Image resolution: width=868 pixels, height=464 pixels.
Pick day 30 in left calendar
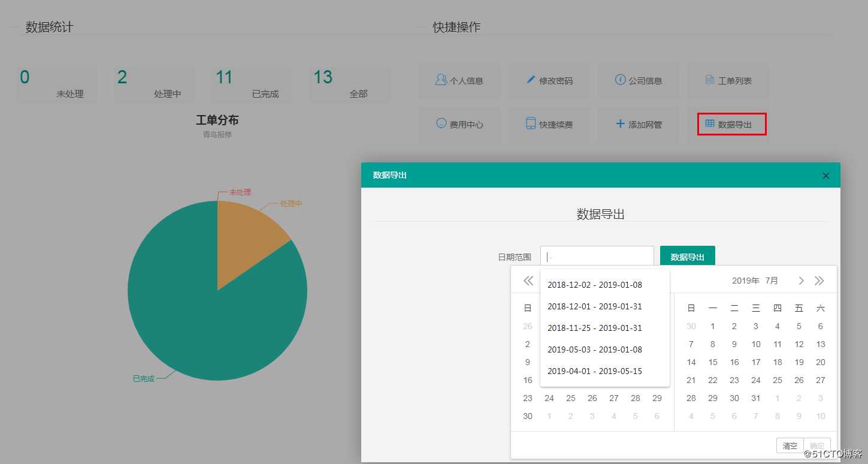528,416
